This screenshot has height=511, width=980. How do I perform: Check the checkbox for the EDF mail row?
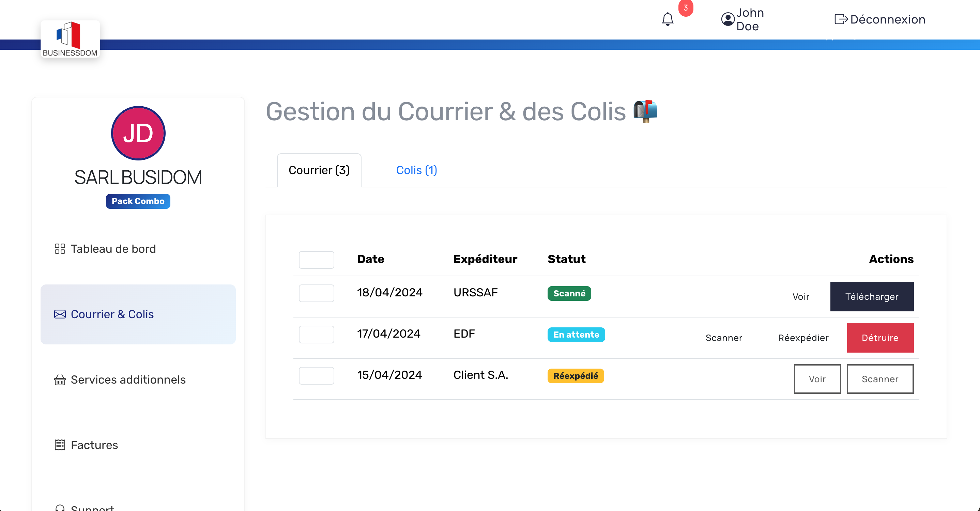(x=316, y=334)
